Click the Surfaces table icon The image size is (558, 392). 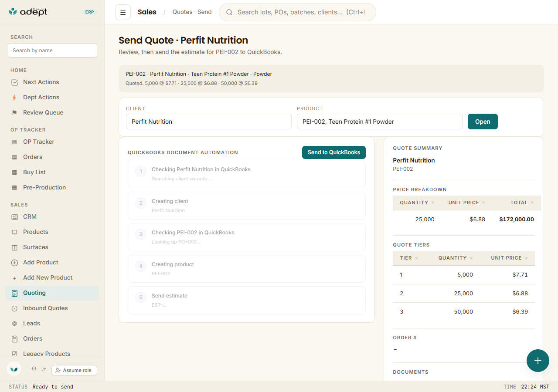(x=14, y=247)
